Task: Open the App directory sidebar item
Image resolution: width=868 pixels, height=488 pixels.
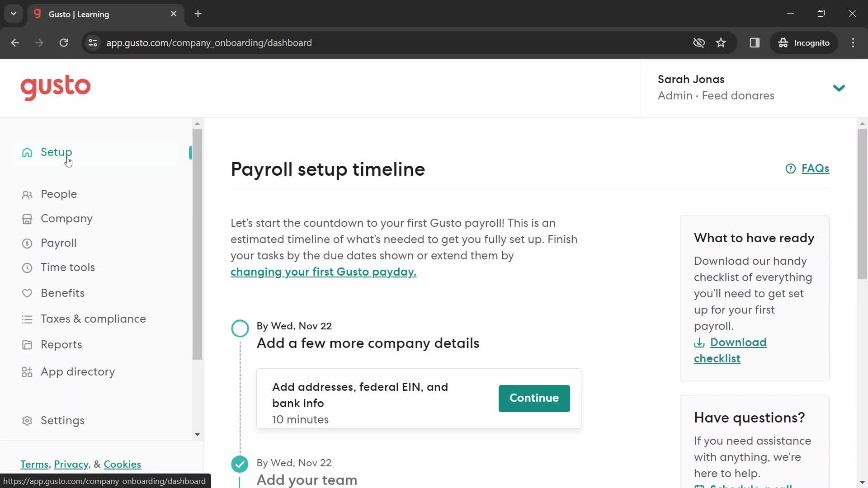Action: [x=77, y=371]
